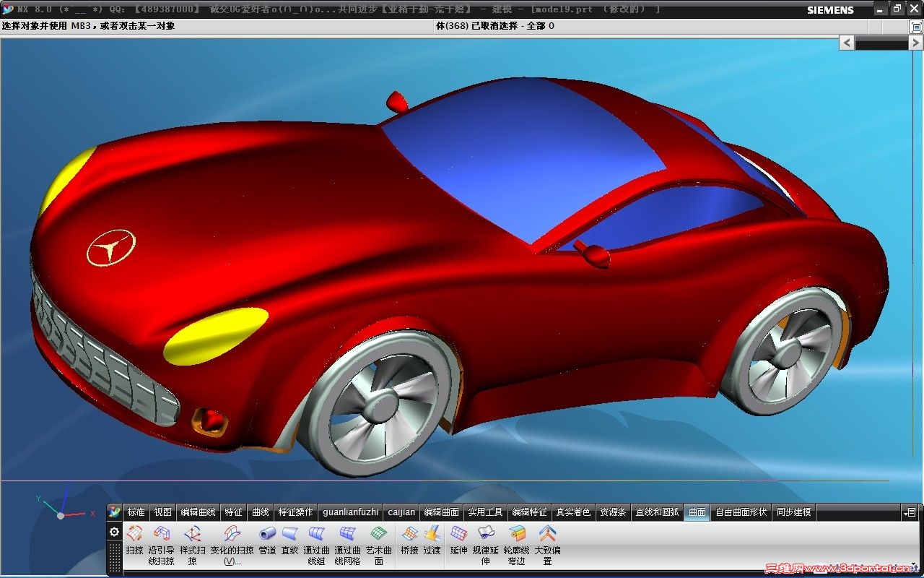The height and width of the screenshot is (578, 924).
Task: Switch to the 编辑特征 tab
Action: [530, 512]
